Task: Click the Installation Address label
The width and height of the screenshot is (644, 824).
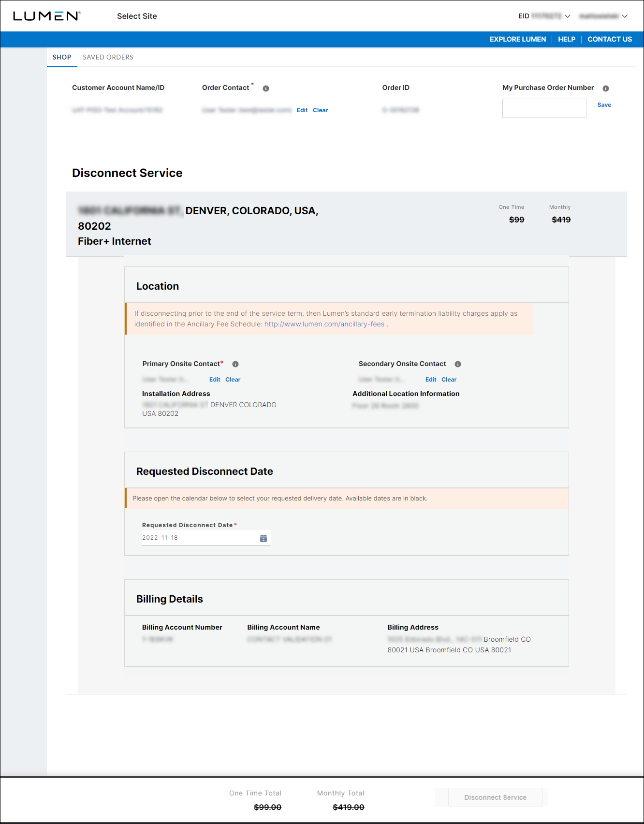Action: point(176,394)
